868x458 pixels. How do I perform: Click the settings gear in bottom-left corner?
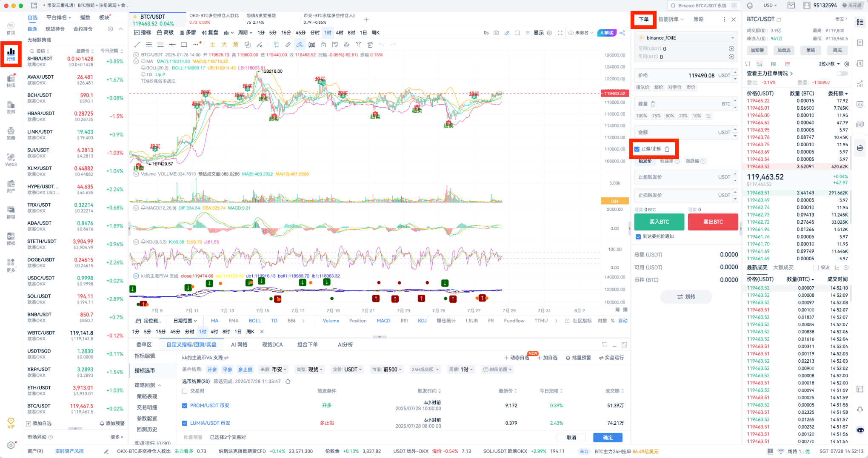pos(11,445)
